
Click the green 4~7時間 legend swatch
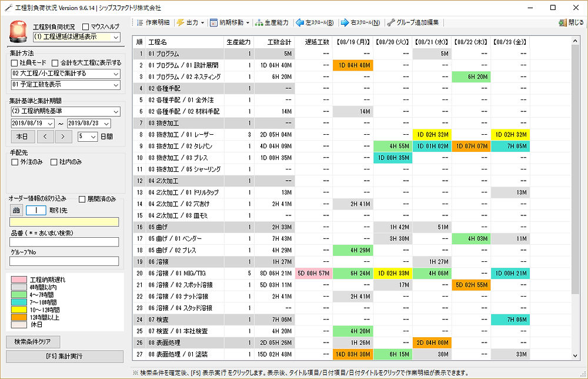(x=19, y=295)
